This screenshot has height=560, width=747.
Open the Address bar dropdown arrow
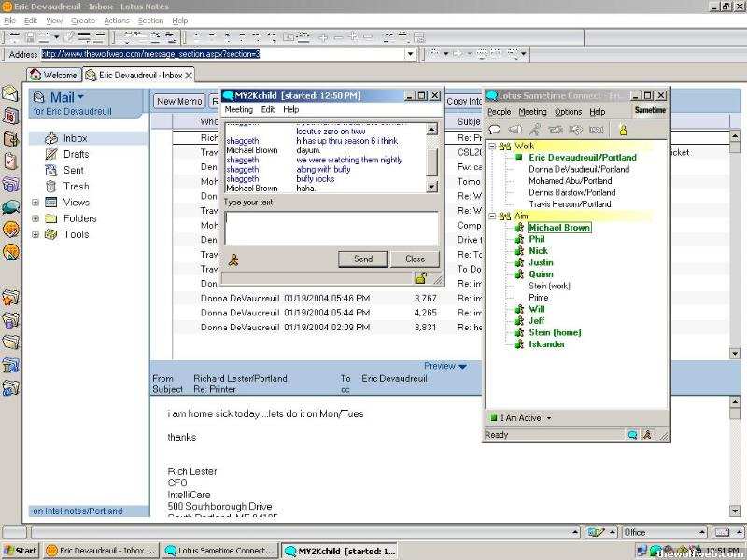pyautogui.click(x=410, y=54)
